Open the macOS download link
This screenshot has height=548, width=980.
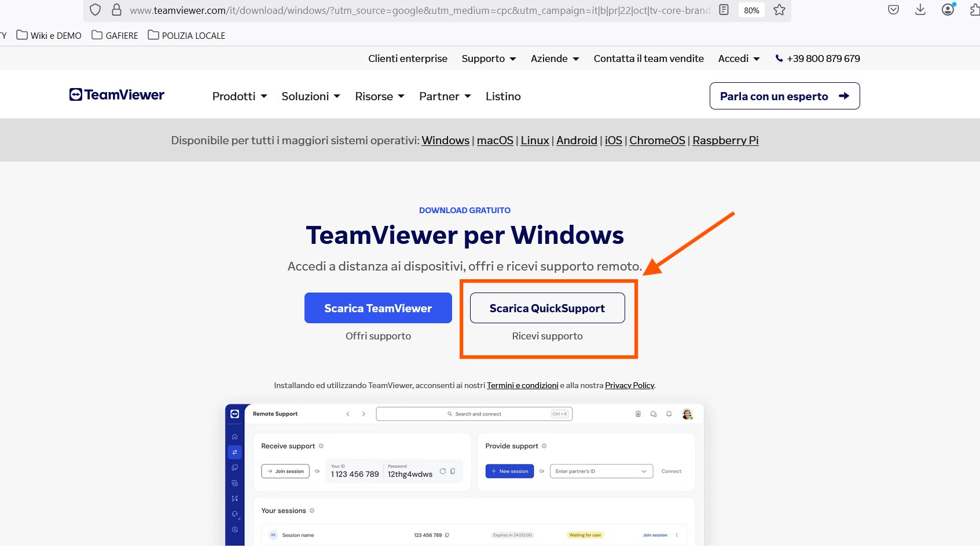click(495, 140)
